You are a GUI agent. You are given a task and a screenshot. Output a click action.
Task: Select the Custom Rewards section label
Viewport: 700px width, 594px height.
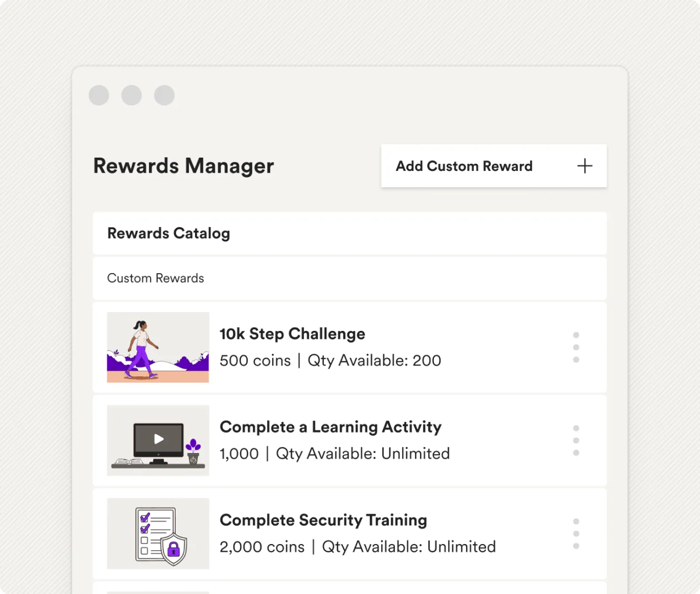pyautogui.click(x=156, y=278)
